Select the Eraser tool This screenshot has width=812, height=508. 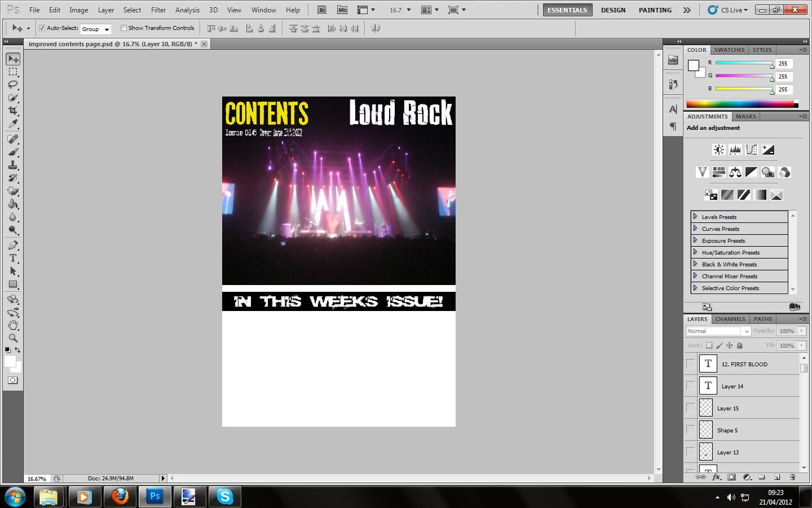coord(13,191)
